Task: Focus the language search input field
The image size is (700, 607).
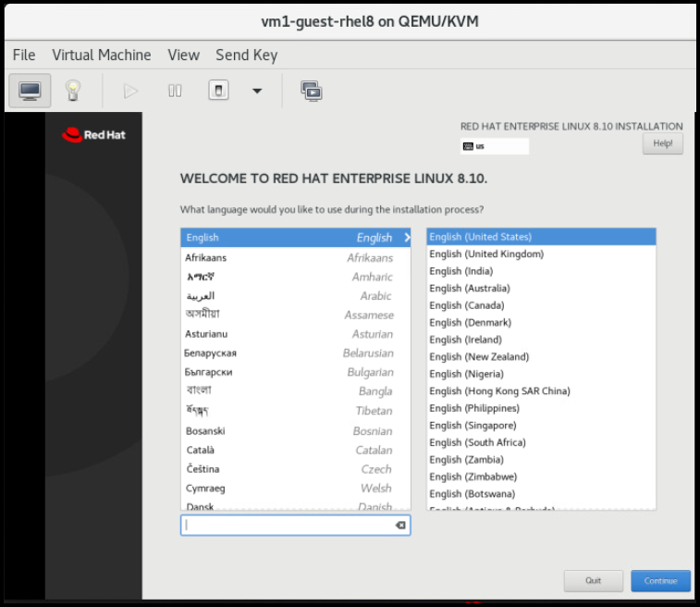Action: point(287,526)
